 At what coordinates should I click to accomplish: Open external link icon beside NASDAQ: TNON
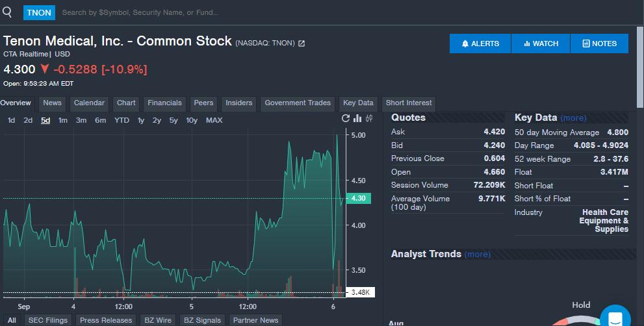pos(302,43)
